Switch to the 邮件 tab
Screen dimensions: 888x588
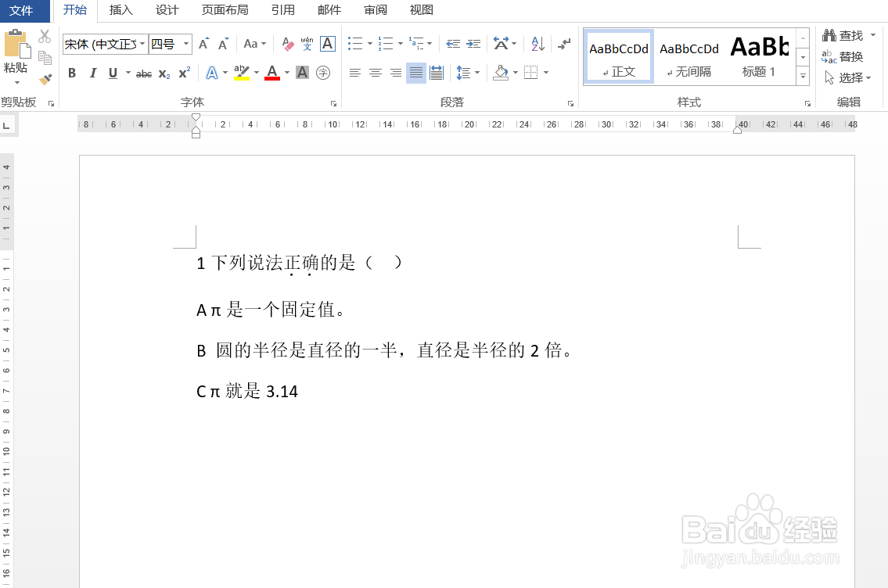click(x=329, y=10)
